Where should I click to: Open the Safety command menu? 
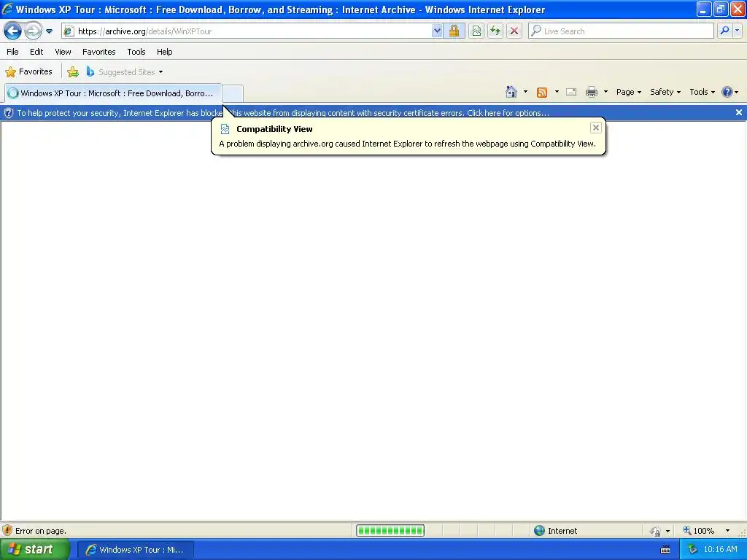tap(665, 92)
